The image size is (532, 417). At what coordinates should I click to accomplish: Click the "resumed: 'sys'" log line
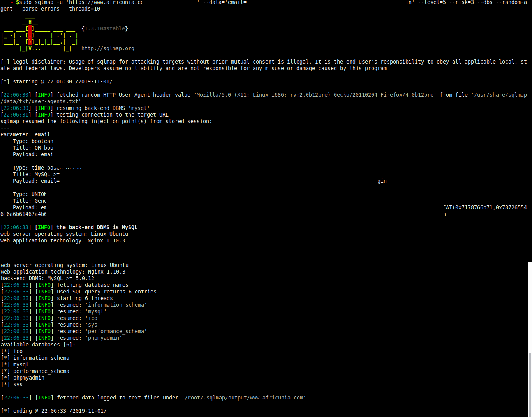(x=51, y=325)
